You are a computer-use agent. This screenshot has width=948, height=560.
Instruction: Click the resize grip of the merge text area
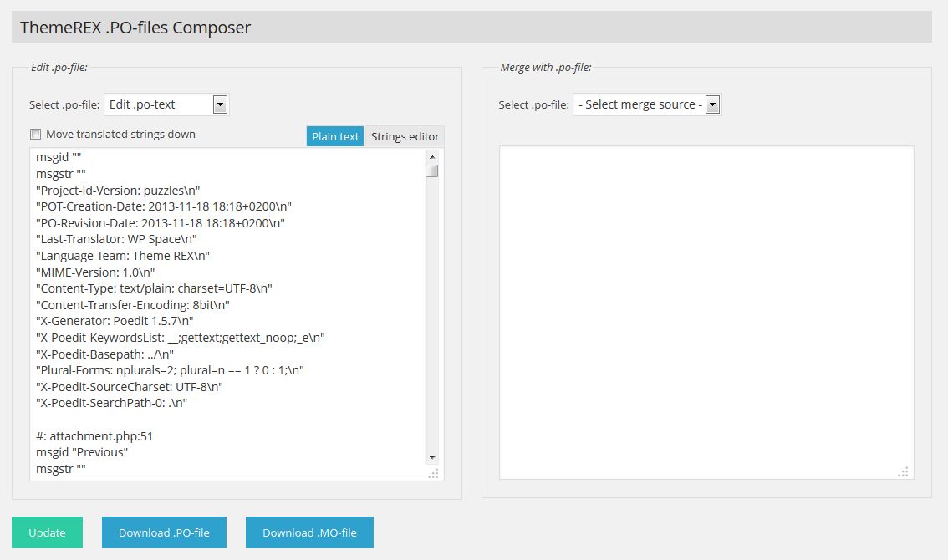tap(903, 472)
